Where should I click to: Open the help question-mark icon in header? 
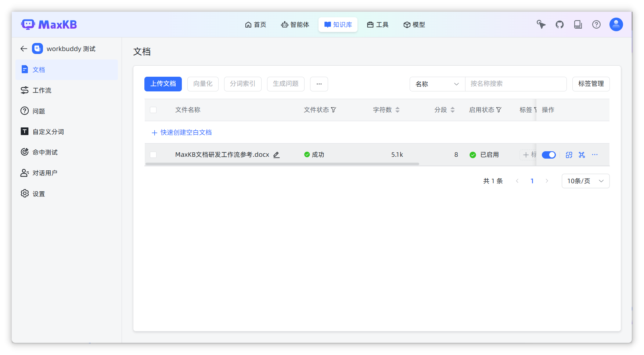tap(596, 25)
